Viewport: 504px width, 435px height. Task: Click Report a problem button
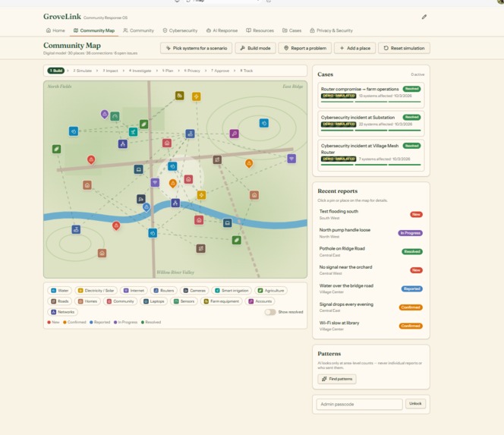(305, 49)
